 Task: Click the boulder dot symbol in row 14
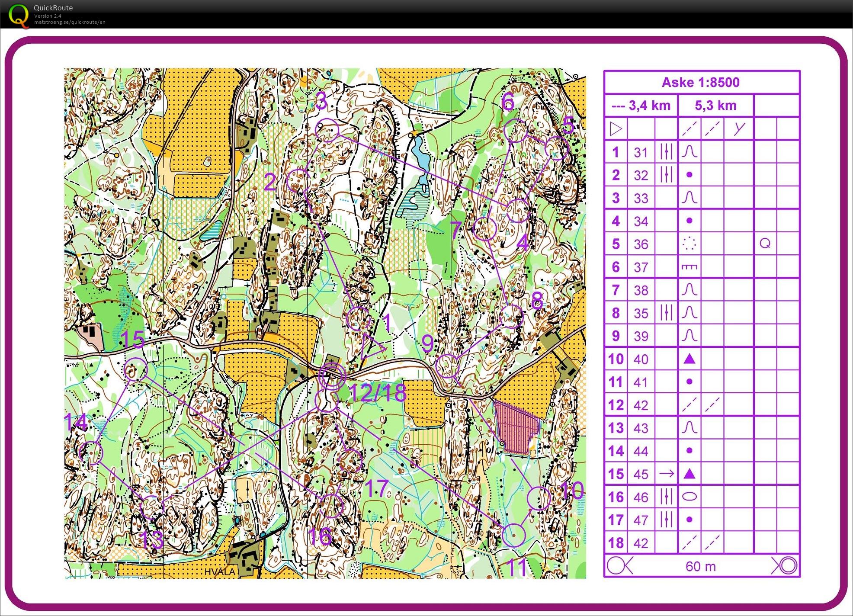[x=689, y=450]
